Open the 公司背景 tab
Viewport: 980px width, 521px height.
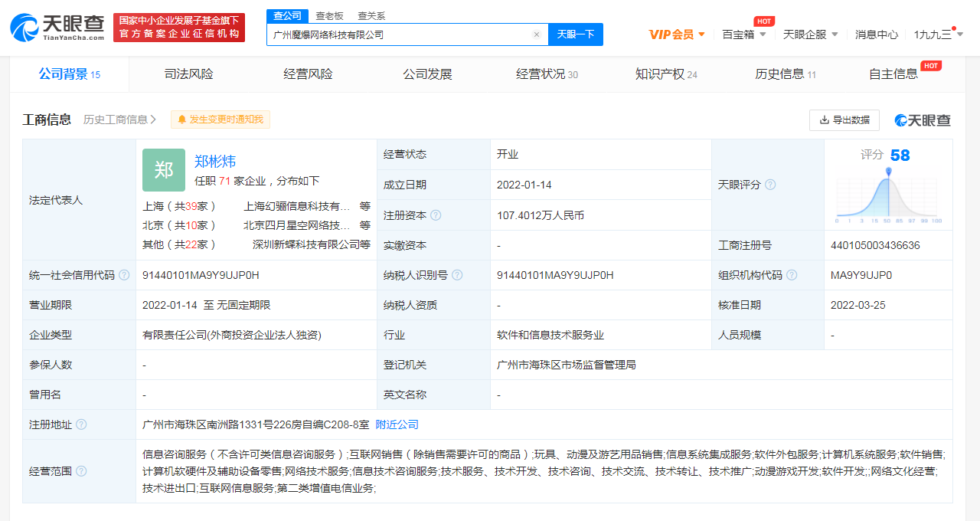[x=70, y=74]
